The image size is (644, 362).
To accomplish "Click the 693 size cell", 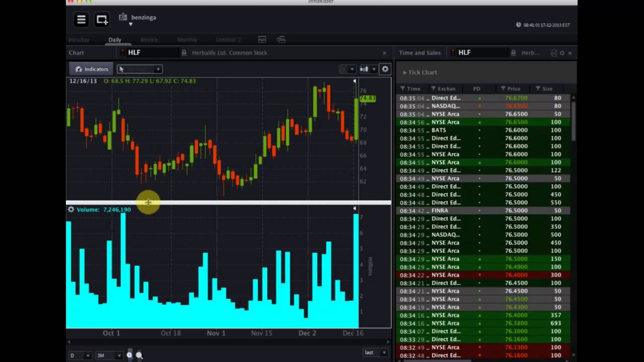I will [x=555, y=323].
